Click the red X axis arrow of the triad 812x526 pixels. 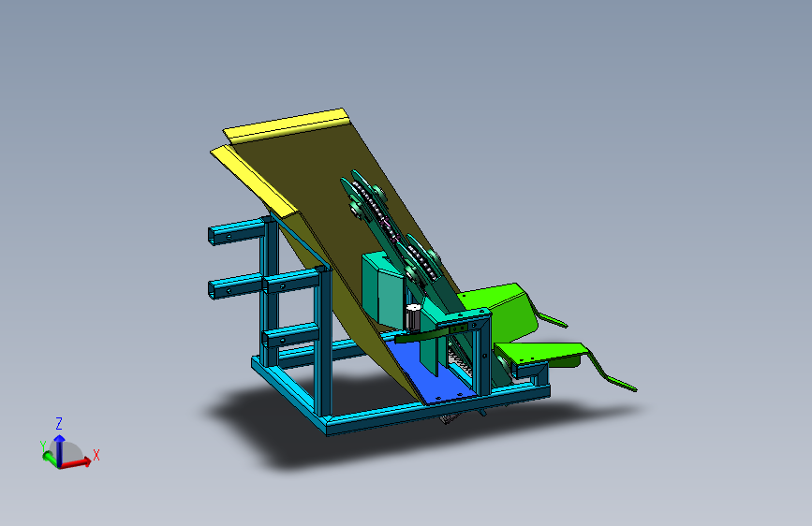tap(78, 462)
